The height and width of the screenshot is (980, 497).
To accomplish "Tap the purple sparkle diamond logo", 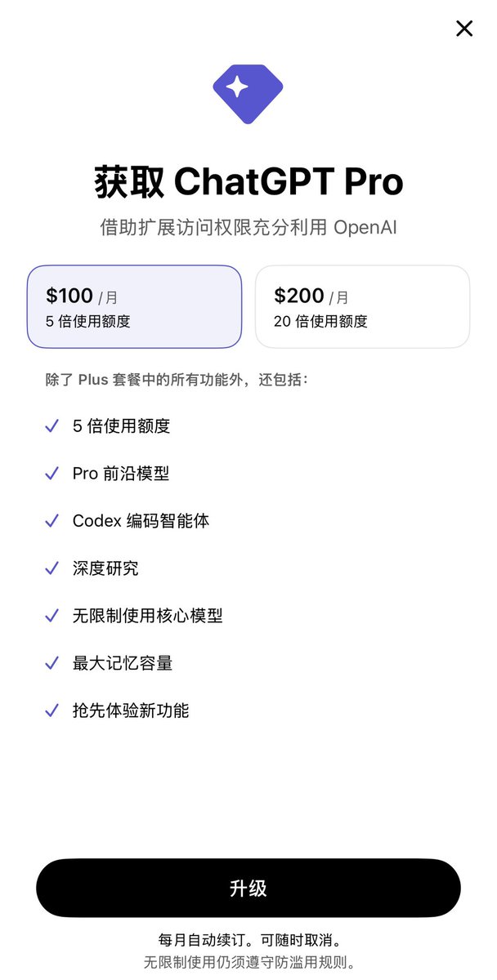I will pyautogui.click(x=248, y=89).
